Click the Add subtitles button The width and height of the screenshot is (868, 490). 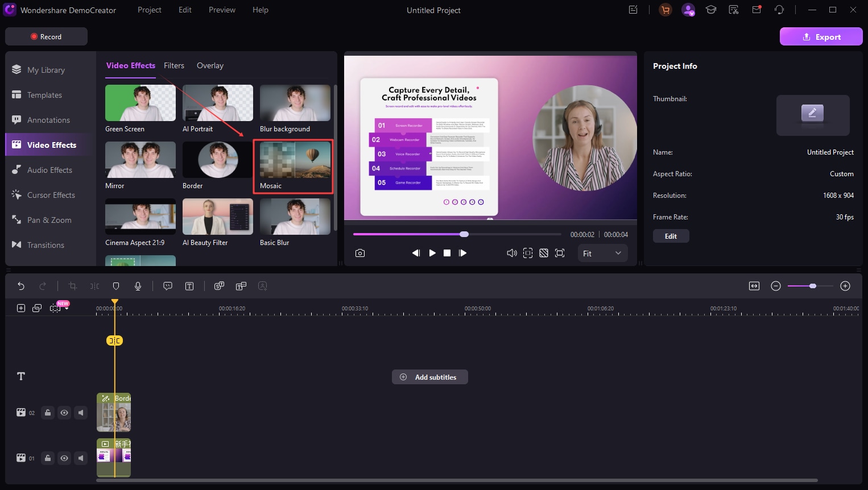click(x=429, y=377)
